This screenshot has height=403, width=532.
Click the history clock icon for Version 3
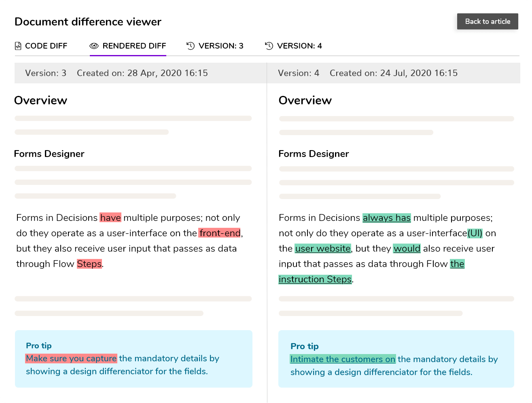coord(191,46)
